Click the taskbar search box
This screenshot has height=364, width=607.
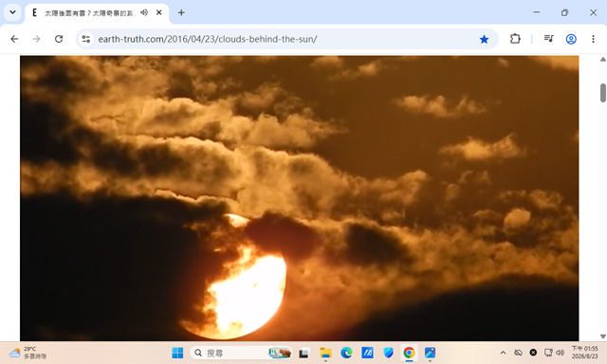pyautogui.click(x=241, y=353)
